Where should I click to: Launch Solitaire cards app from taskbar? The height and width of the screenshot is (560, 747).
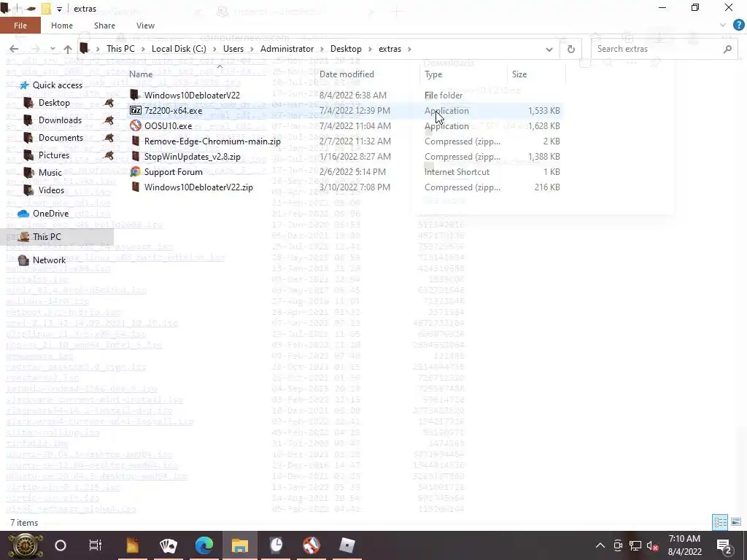(x=169, y=545)
